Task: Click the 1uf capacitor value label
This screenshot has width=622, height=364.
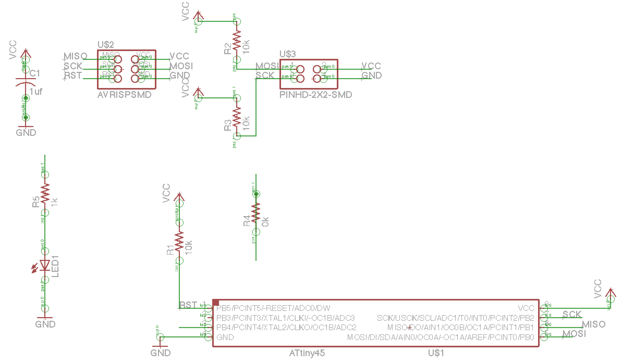Action: coord(36,92)
